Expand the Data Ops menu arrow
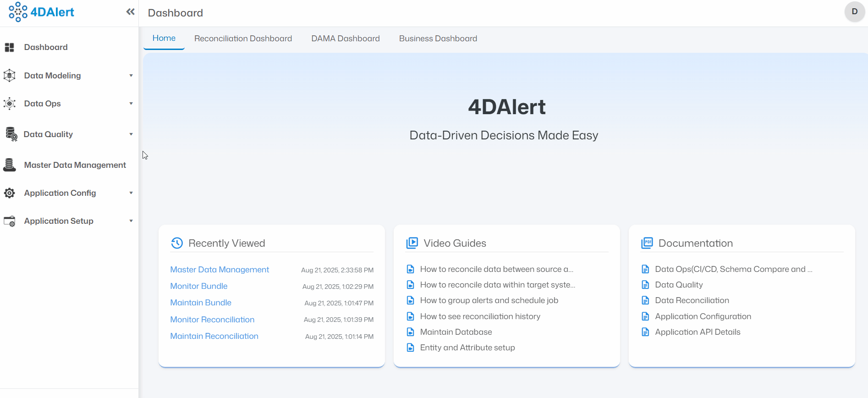Image resolution: width=868 pixels, height=398 pixels. pyautogui.click(x=131, y=104)
